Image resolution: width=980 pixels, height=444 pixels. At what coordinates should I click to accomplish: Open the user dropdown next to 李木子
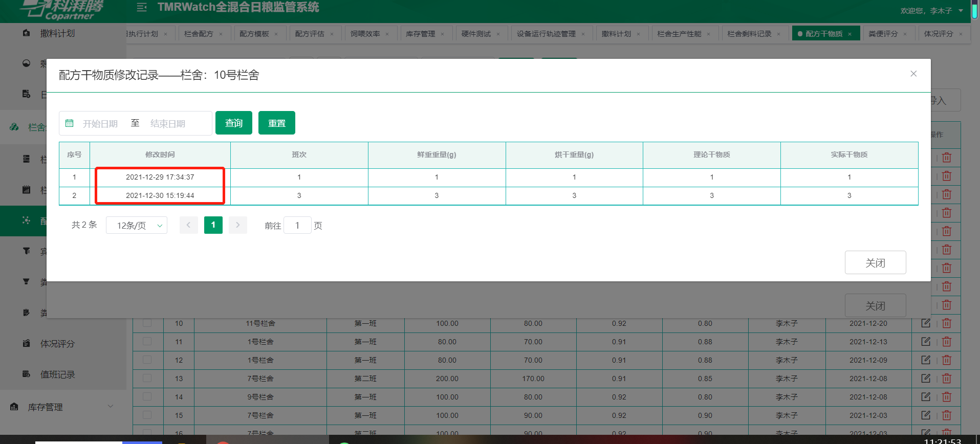[961, 11]
